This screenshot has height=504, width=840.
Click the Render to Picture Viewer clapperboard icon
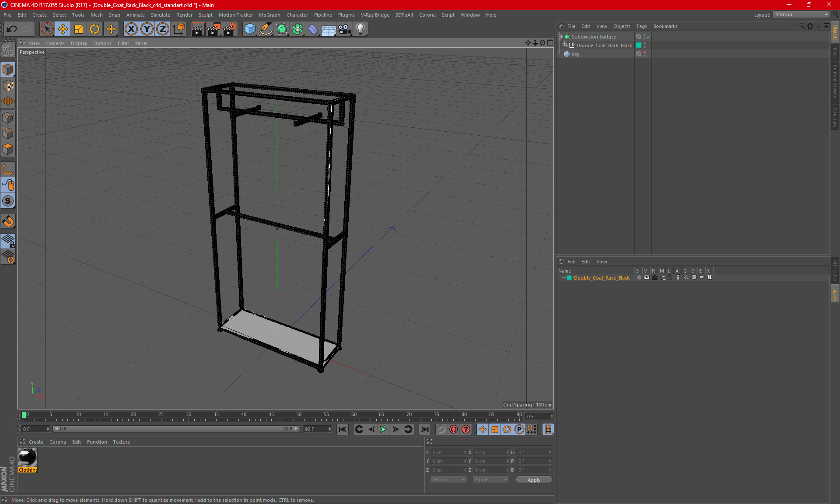[214, 29]
